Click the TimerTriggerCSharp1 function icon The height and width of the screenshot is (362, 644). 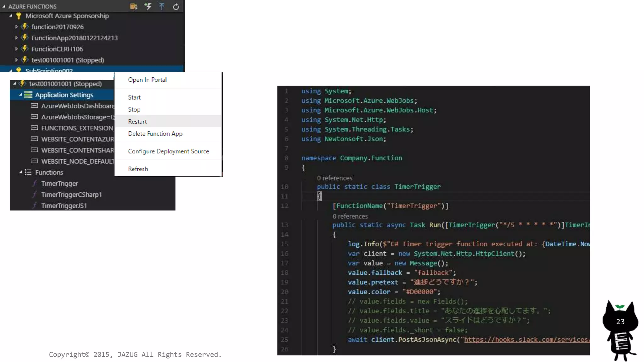pyautogui.click(x=35, y=195)
